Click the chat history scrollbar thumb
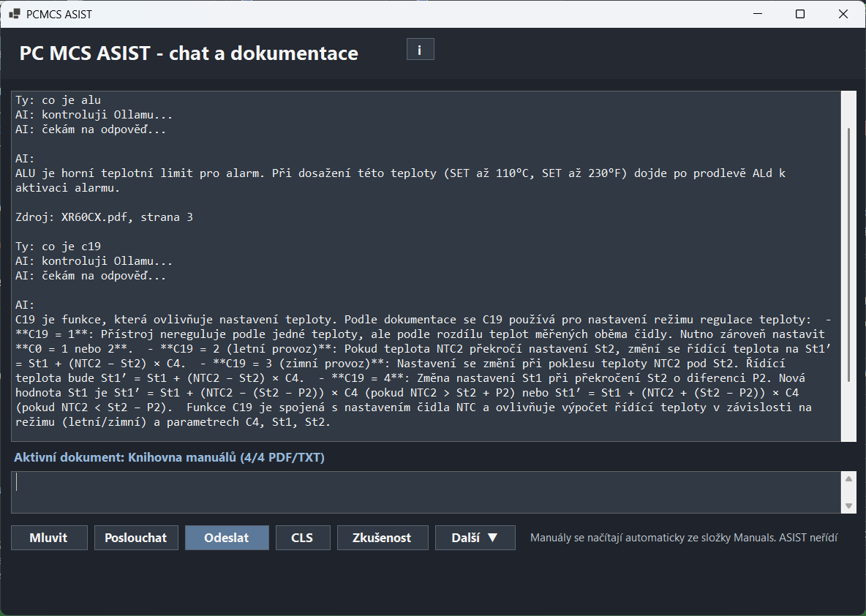This screenshot has width=866, height=616. coord(848,255)
